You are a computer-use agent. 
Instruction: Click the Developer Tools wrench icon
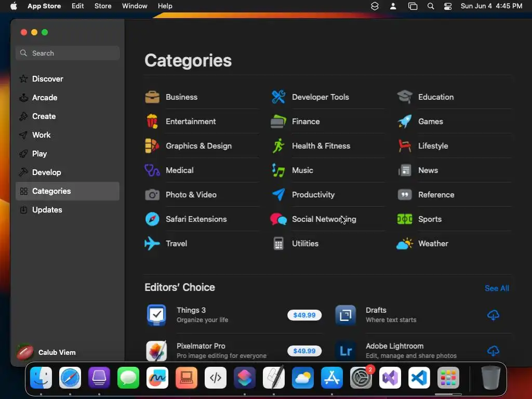[x=278, y=97]
